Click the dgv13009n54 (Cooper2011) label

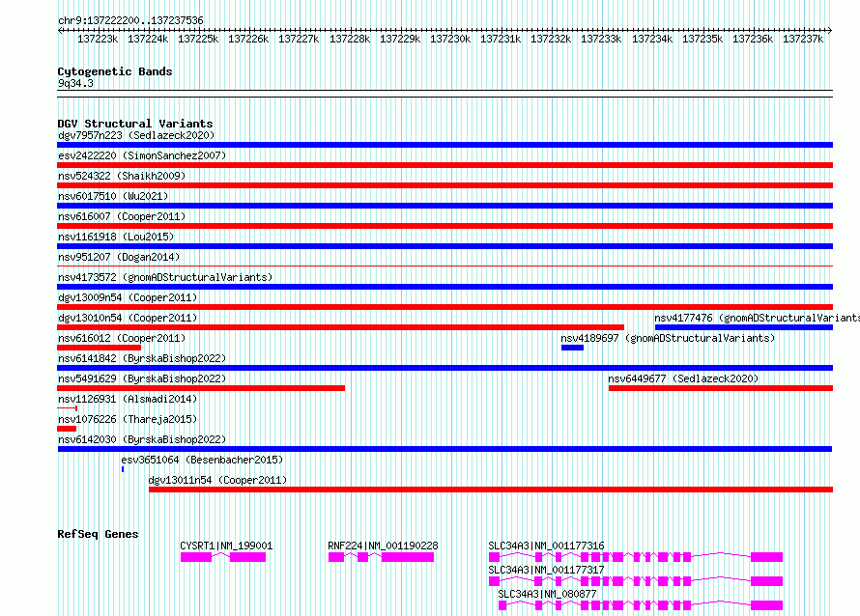[x=128, y=297]
